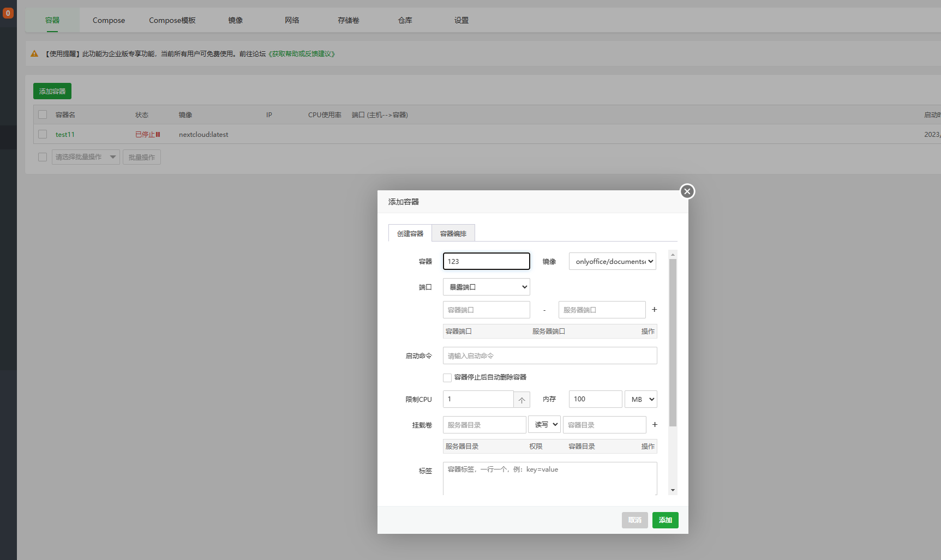
Task: Click the red stopped status icon for test11
Action: (158, 135)
